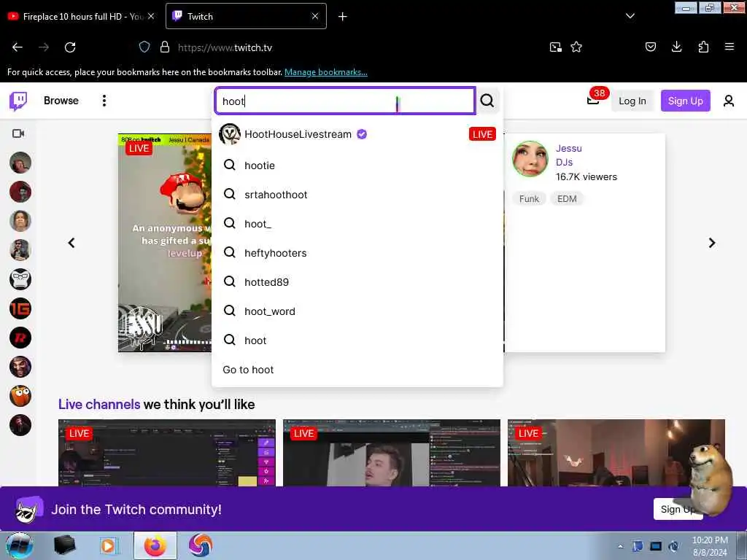Open the second recommended live channel thumbnail
The height and width of the screenshot is (560, 747).
[x=392, y=453]
